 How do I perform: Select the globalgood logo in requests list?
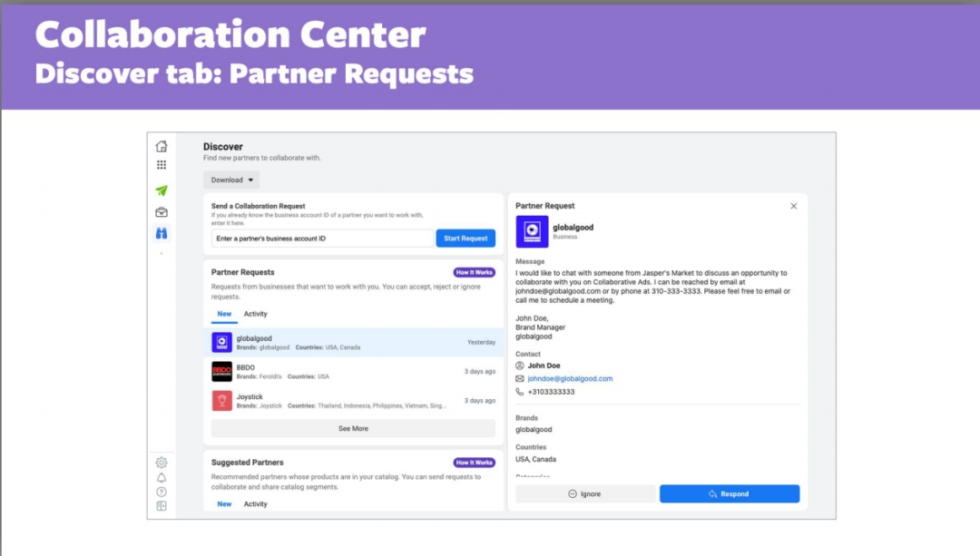[222, 342]
